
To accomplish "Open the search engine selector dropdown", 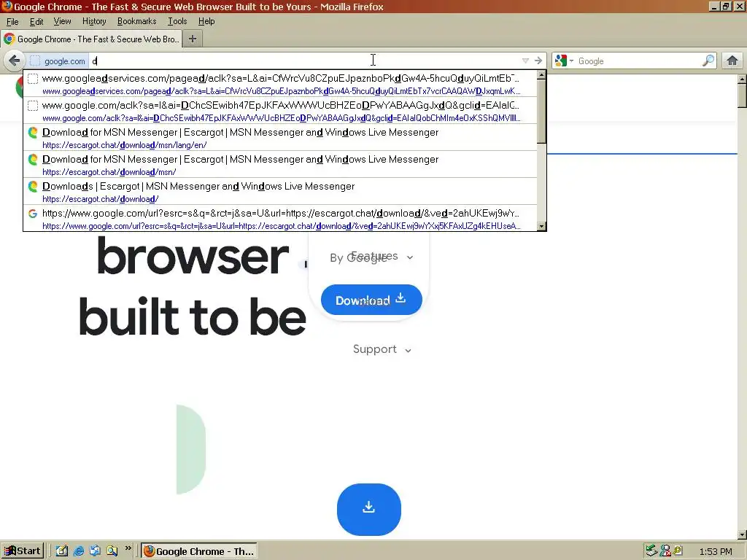I will (x=564, y=61).
